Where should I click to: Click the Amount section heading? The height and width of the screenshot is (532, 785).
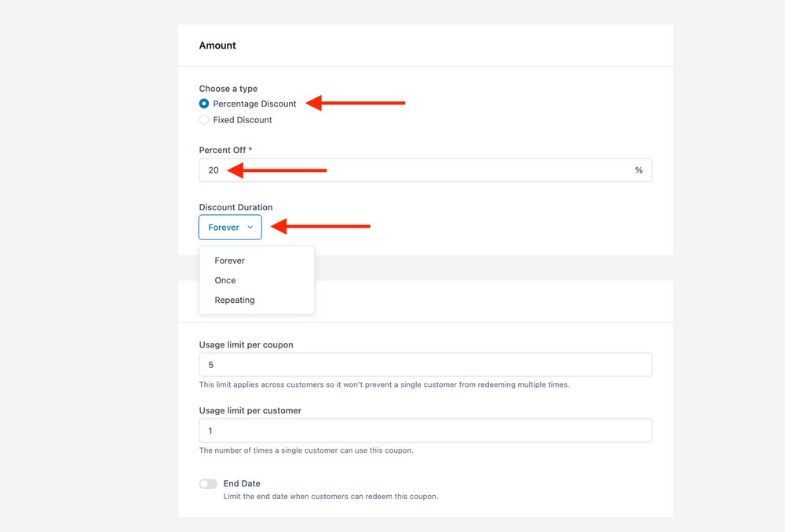[x=217, y=46]
